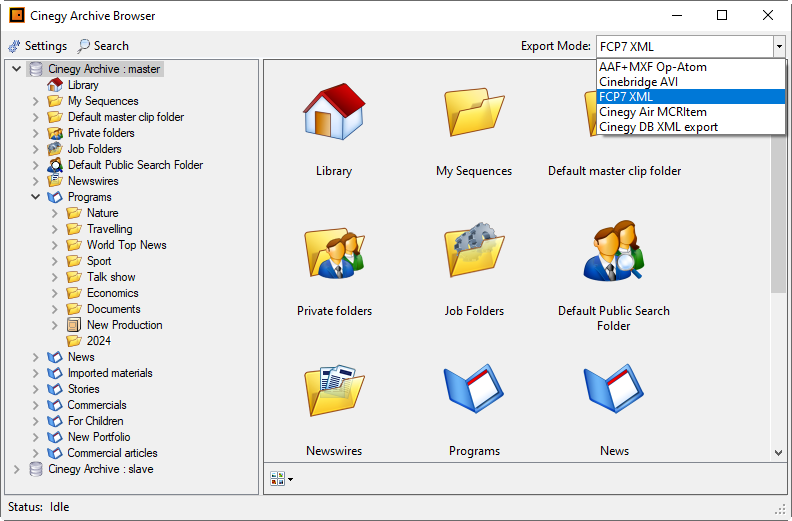Open the view mode dropdown arrow below content
This screenshot has width=792, height=521.
click(290, 479)
